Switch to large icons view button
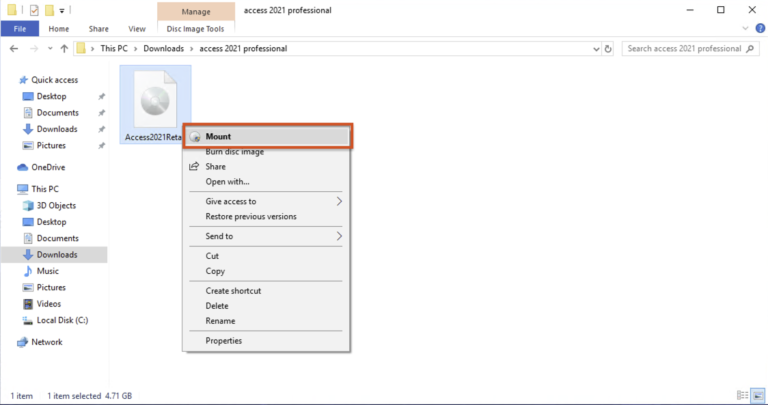The width and height of the screenshot is (768, 405). coord(758,395)
